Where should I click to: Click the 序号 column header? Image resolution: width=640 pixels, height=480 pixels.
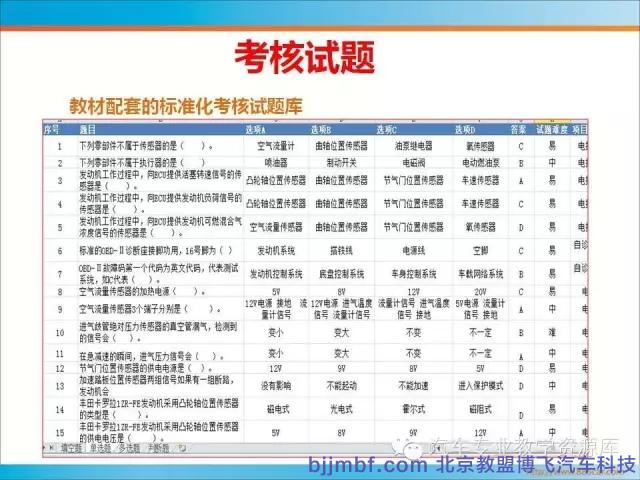(52, 130)
